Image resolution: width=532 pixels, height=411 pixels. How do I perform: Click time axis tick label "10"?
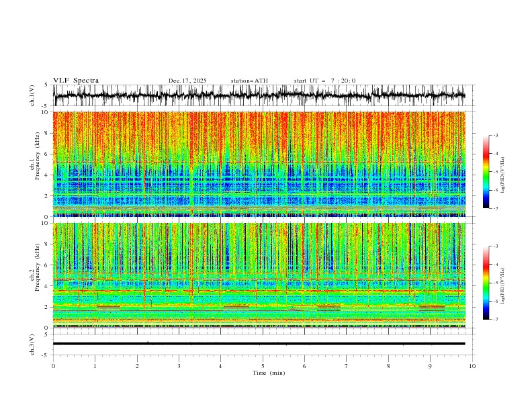(x=472, y=366)
